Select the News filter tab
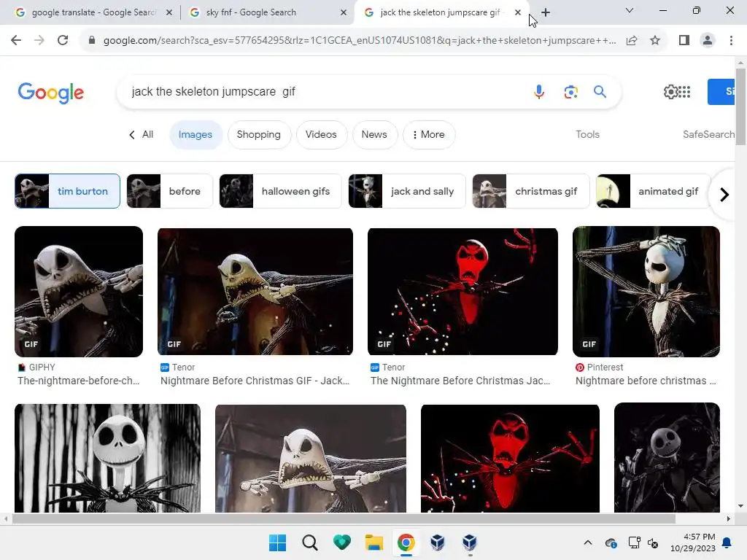Image resolution: width=747 pixels, height=560 pixels. tap(374, 135)
